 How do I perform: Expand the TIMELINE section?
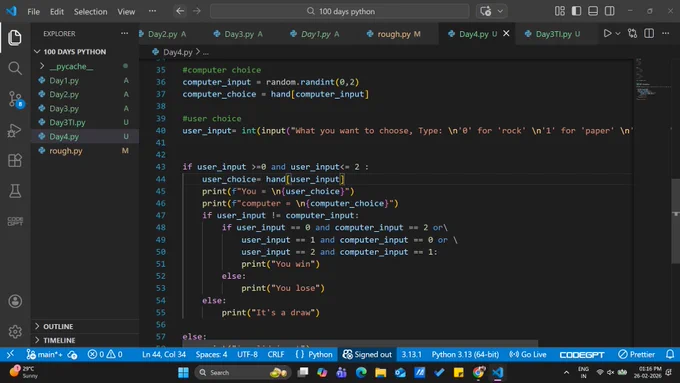59,340
